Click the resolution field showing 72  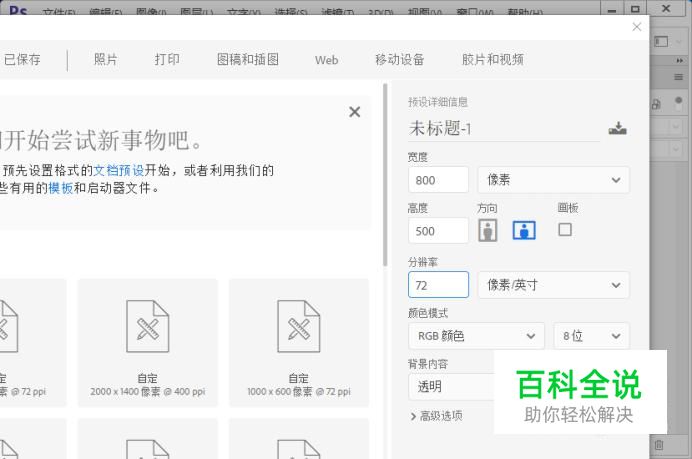coord(438,285)
